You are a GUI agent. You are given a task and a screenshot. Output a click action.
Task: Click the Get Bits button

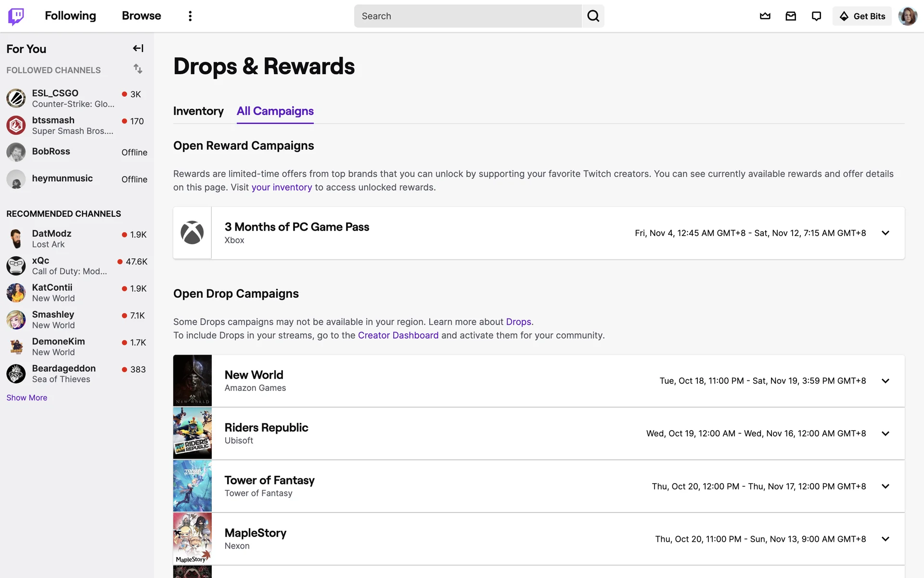click(x=862, y=16)
